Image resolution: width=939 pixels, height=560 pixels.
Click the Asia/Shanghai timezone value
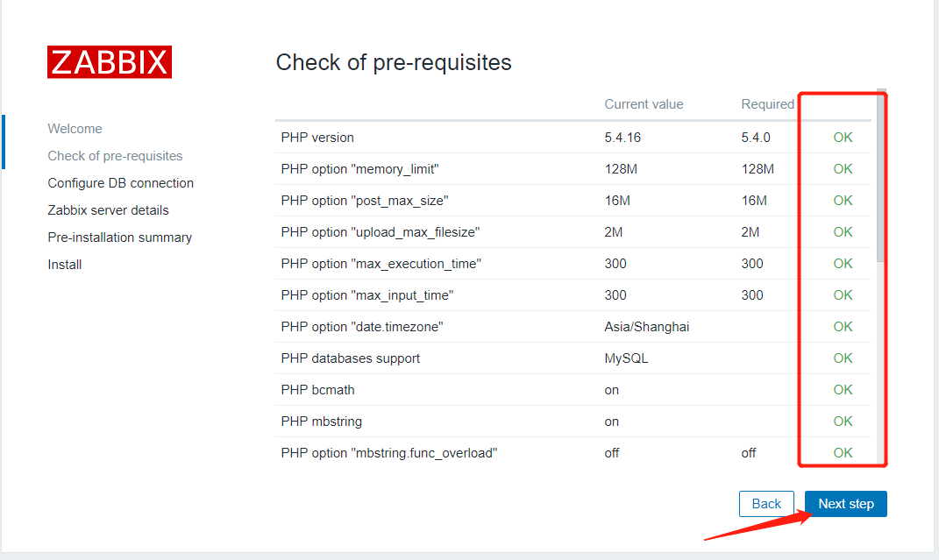[x=647, y=327]
